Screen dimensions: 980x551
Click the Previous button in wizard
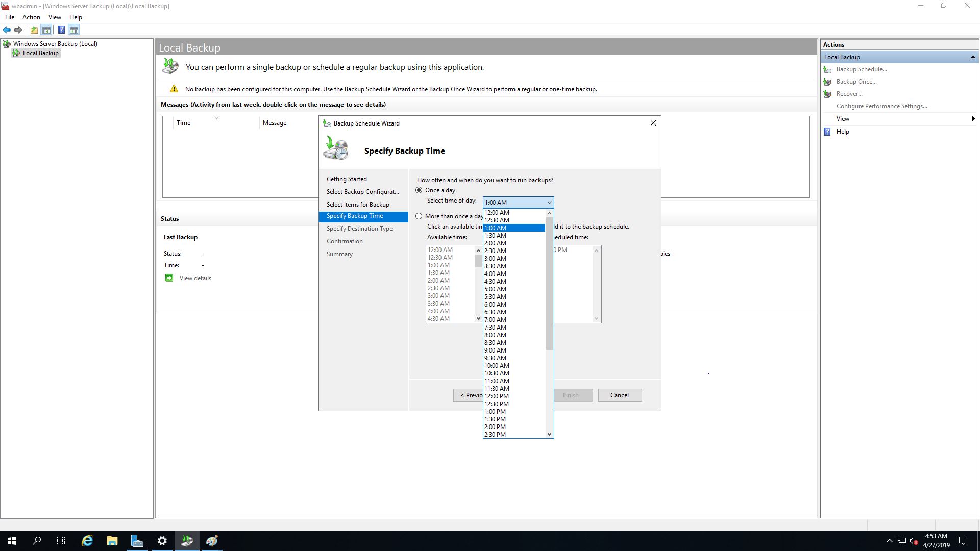[468, 395]
